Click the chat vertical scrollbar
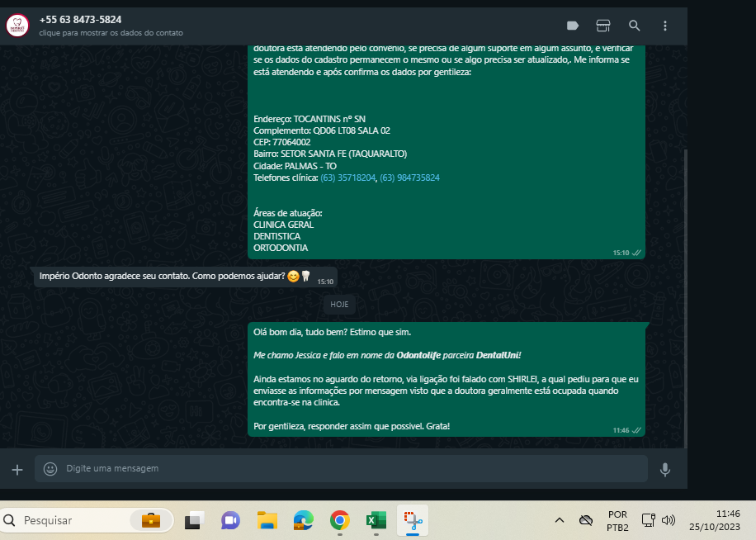This screenshot has width=756, height=540. 686,298
